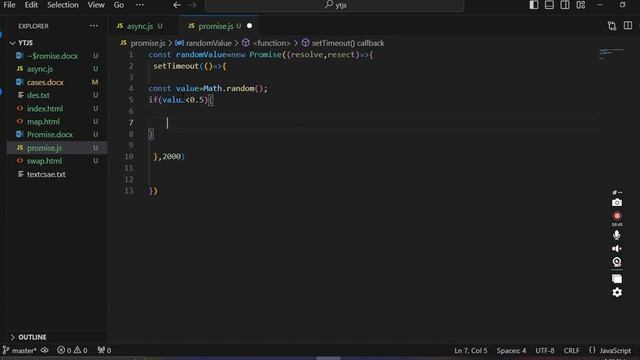
Task: Go back with the left arrow
Action: pos(177,5)
